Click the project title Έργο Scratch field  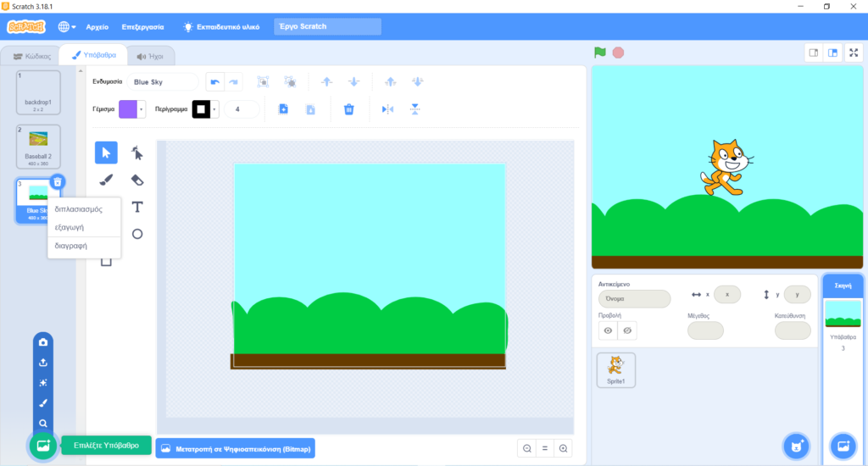point(328,26)
